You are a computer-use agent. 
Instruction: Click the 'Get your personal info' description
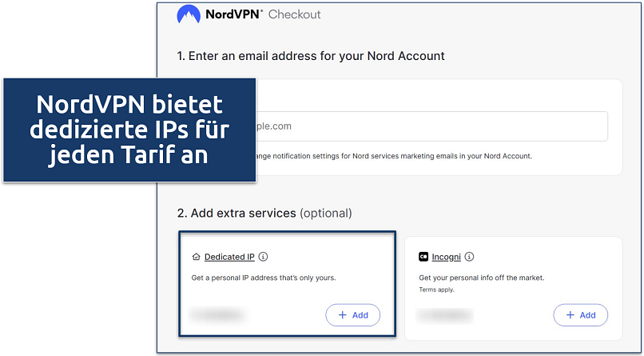click(481, 278)
